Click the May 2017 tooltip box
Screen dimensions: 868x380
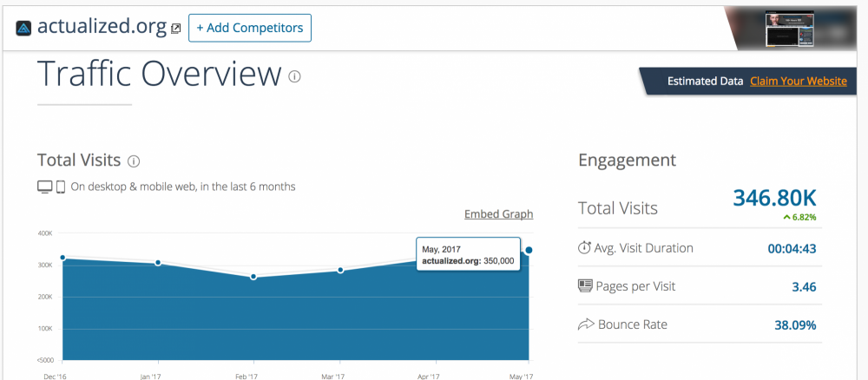coord(469,254)
